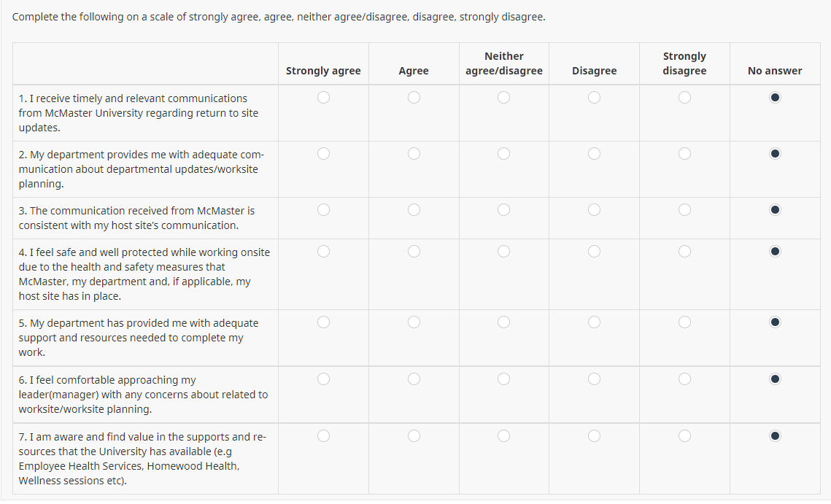Select Agree for statement 7 on supports
The image size is (831, 504).
point(414,436)
